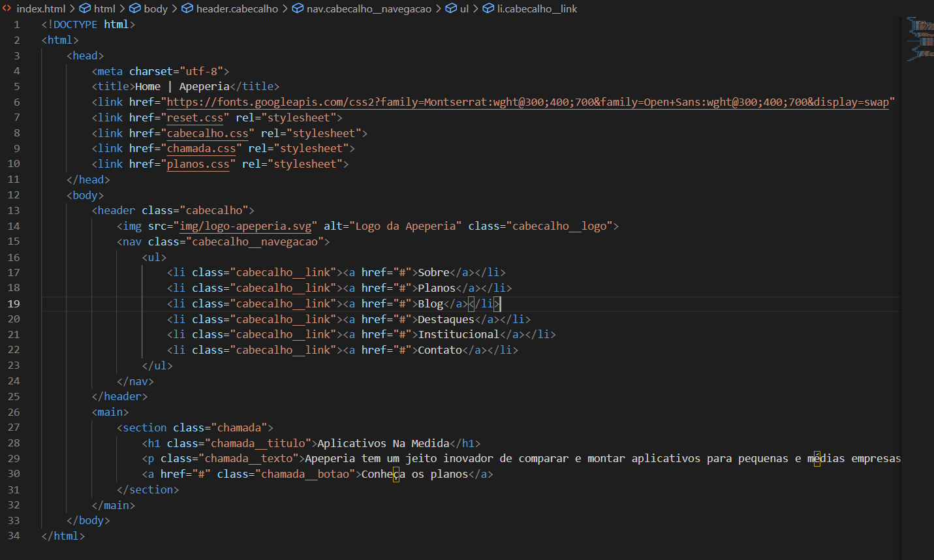Image resolution: width=934 pixels, height=560 pixels.
Task: Select line number 26 in gutter
Action: (14, 412)
